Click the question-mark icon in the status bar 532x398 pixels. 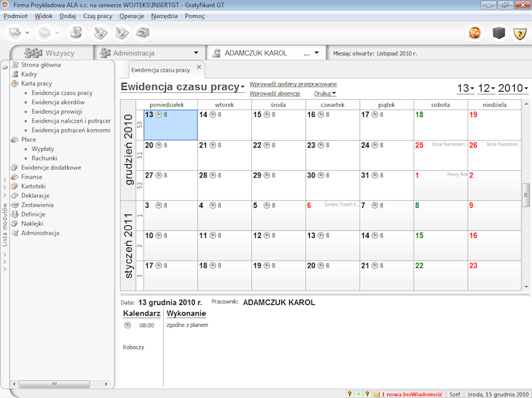(348, 393)
